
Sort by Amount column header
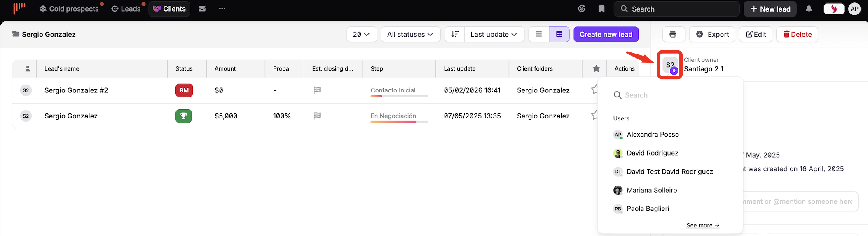pos(225,68)
